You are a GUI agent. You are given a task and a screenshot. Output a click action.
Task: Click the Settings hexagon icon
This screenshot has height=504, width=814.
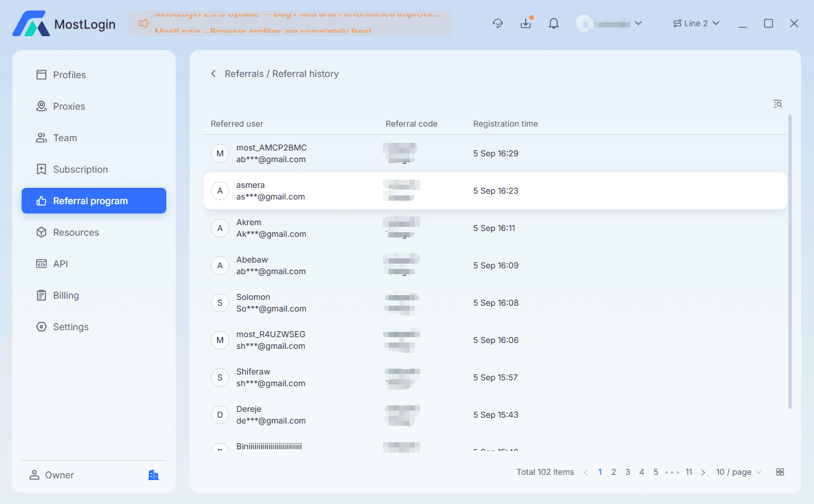(x=41, y=327)
